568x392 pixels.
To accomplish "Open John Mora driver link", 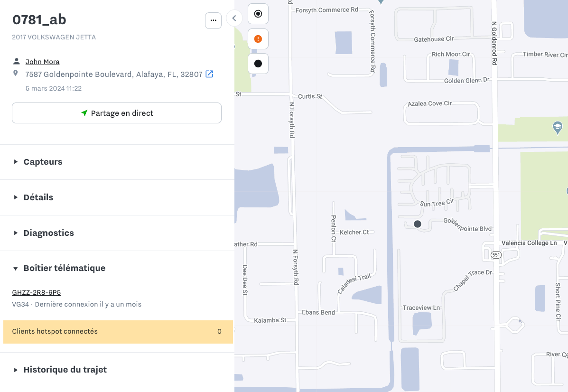I will (42, 62).
